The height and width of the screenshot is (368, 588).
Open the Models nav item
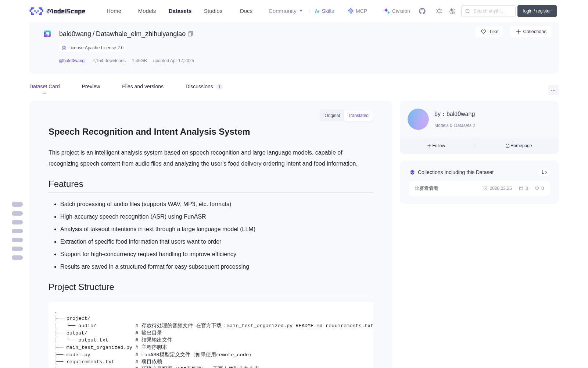(x=147, y=11)
